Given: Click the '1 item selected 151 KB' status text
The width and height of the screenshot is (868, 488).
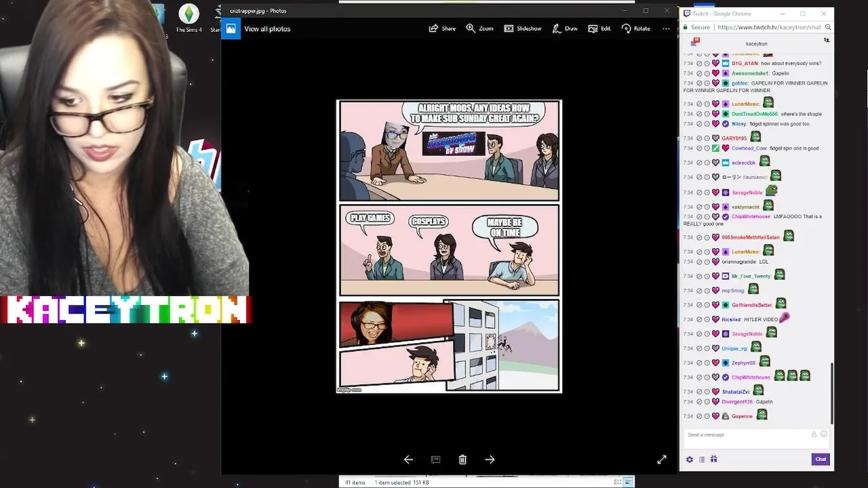Looking at the screenshot, I should tap(403, 483).
